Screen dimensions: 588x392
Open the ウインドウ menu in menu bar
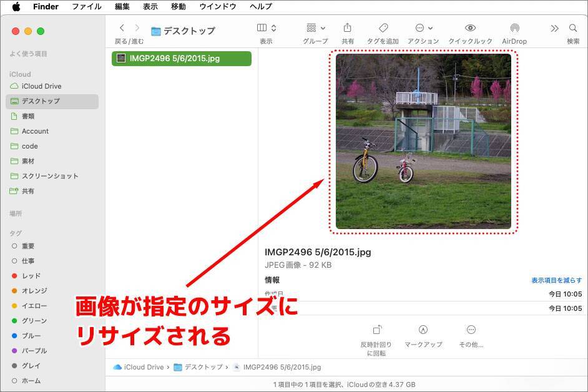click(x=218, y=7)
